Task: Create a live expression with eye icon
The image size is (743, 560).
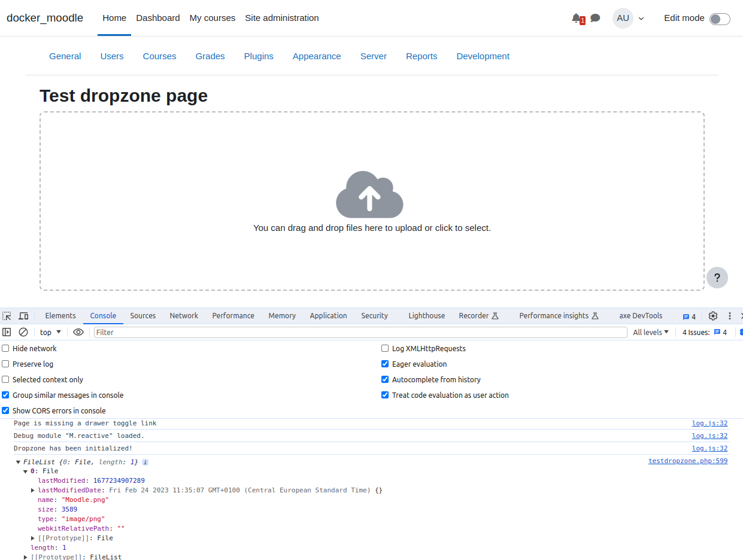Action: tap(78, 332)
